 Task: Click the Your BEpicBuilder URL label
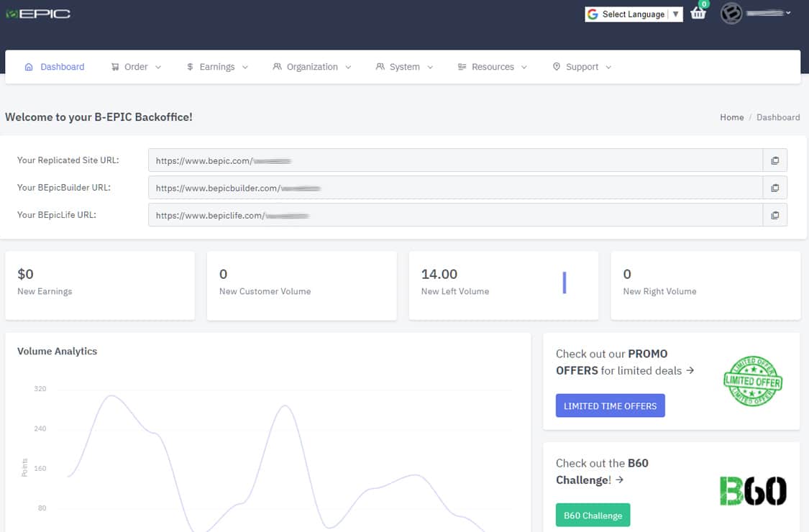pyautogui.click(x=64, y=188)
